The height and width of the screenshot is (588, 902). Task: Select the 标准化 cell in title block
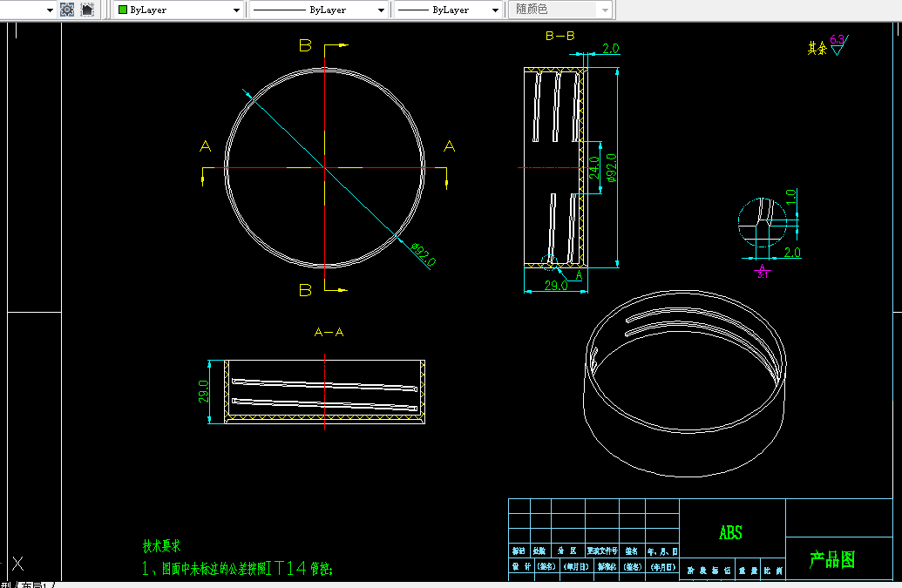pyautogui.click(x=607, y=566)
